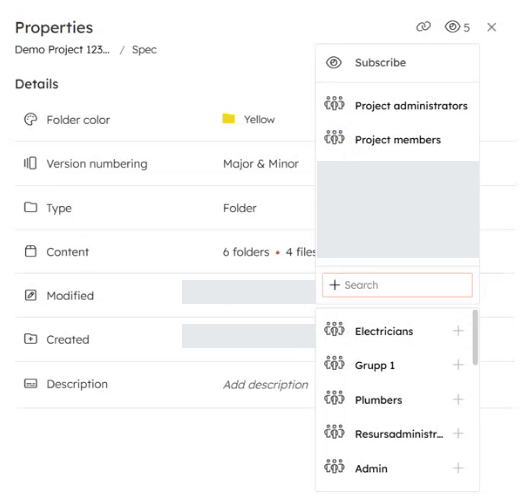Click the Project administrators group icon
Viewport: 520px width, 500px height.
(334, 104)
